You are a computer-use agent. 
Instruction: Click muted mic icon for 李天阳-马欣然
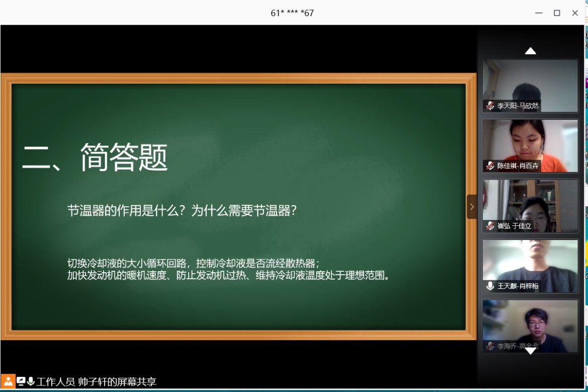[x=490, y=106]
